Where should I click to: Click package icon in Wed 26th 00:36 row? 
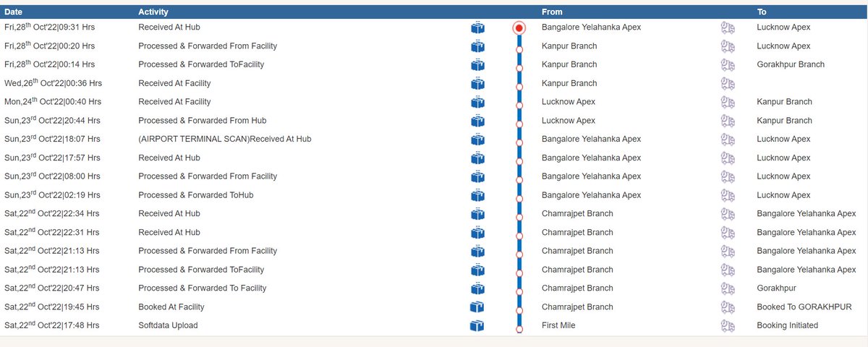[477, 83]
